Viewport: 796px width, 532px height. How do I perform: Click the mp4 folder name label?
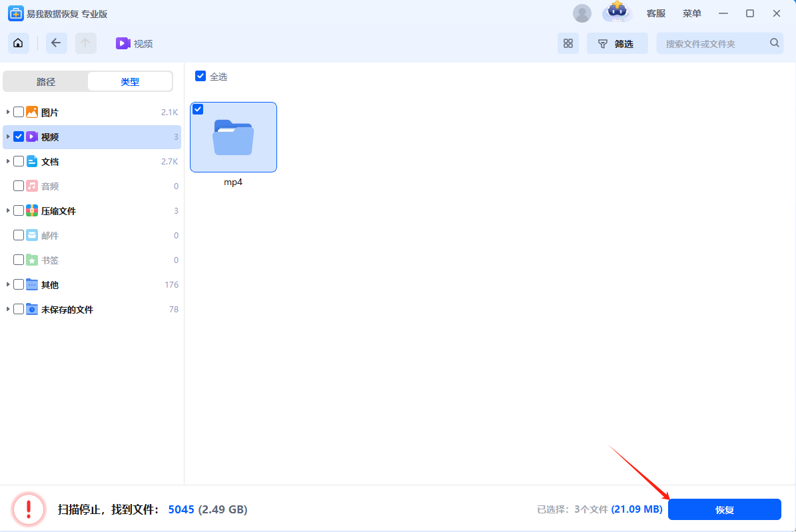(233, 182)
